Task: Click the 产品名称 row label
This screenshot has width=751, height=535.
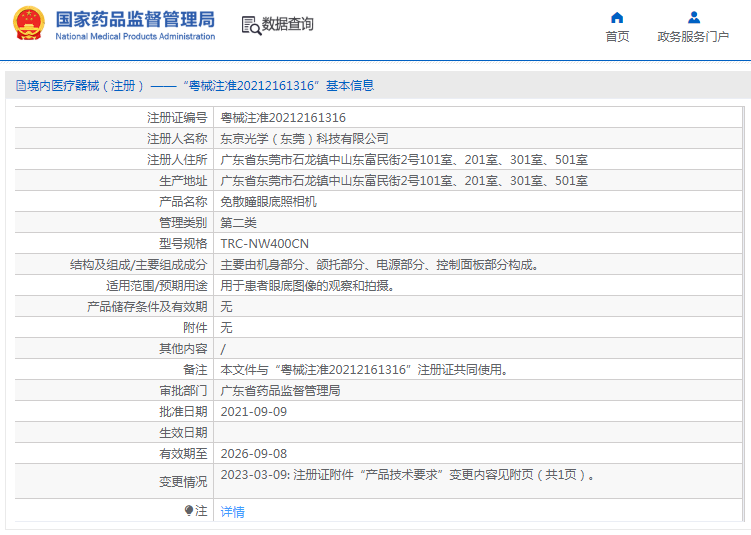Action: (183, 202)
